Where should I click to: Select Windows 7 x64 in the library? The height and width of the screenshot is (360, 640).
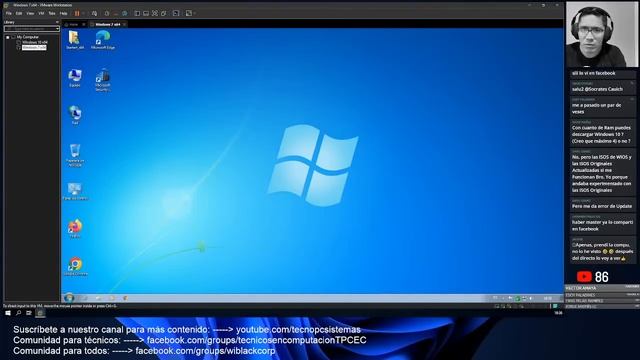coord(34,47)
